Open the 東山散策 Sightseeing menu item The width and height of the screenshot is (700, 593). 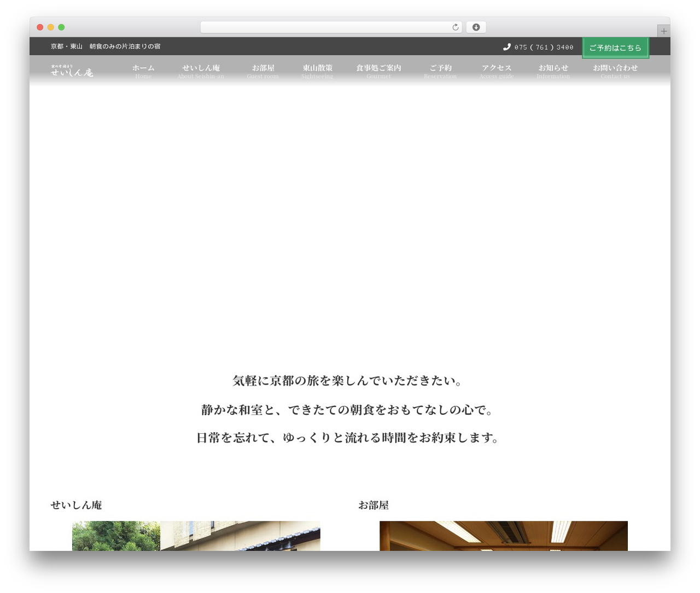[x=317, y=71]
